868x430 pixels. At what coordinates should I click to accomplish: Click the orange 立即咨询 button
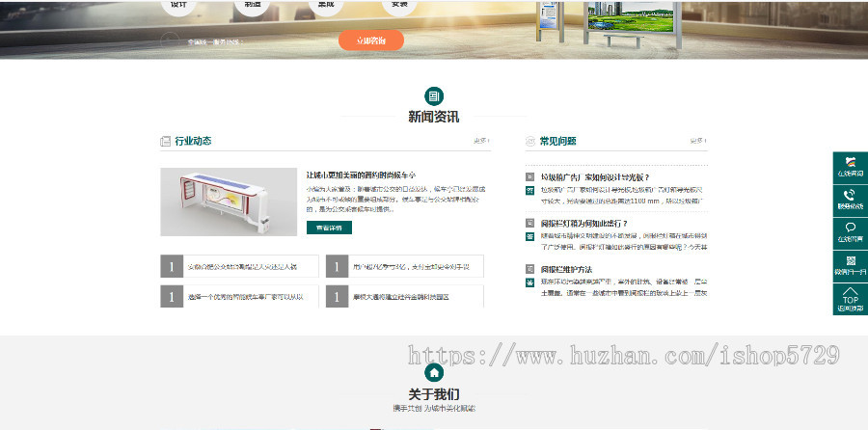tap(371, 40)
